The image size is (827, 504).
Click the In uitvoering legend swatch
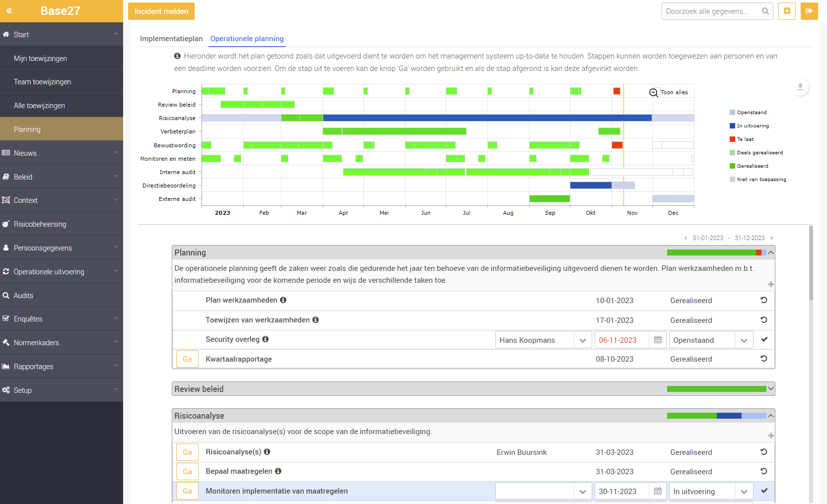point(732,126)
